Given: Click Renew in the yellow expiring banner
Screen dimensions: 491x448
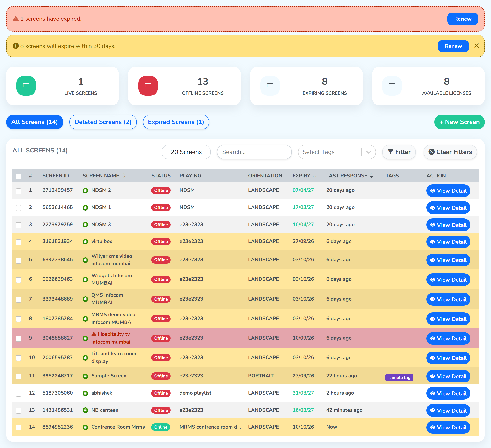Looking at the screenshot, I should (453, 46).
